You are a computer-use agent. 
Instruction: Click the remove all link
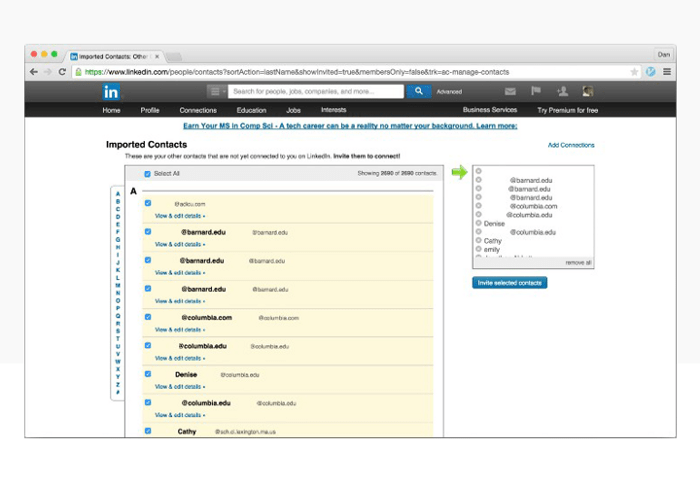click(578, 262)
